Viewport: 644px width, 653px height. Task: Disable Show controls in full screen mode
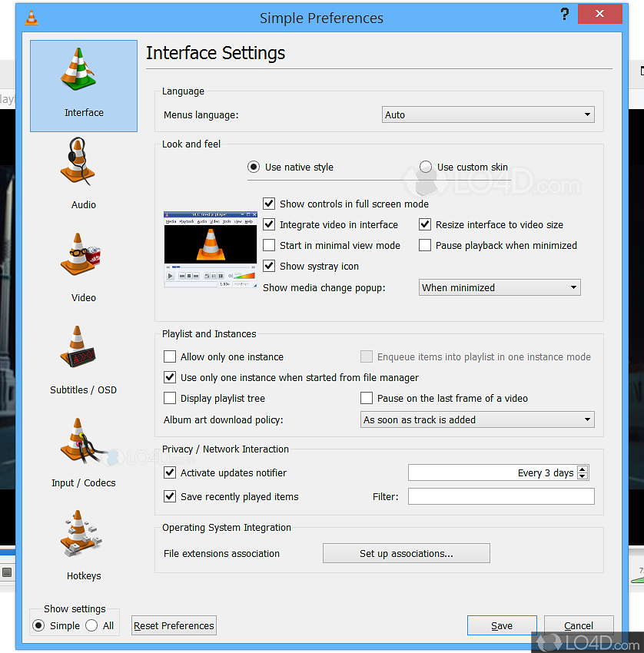pyautogui.click(x=269, y=204)
